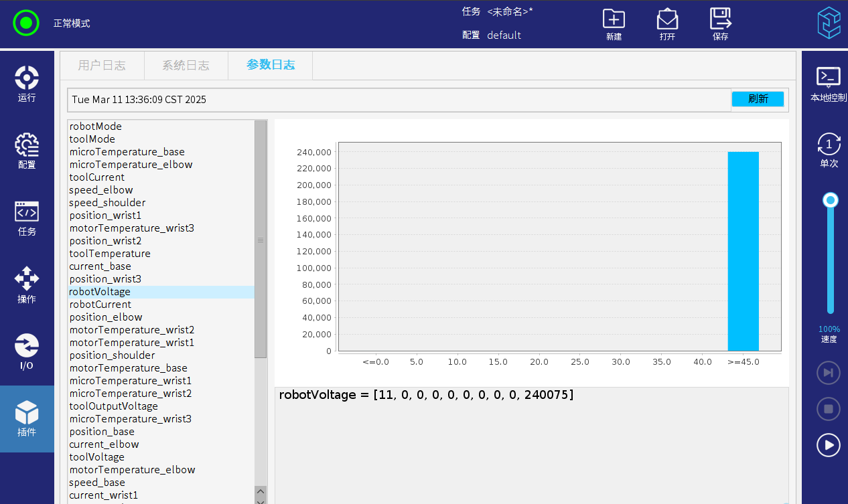Switch to the 系统日志 tab

click(186, 66)
